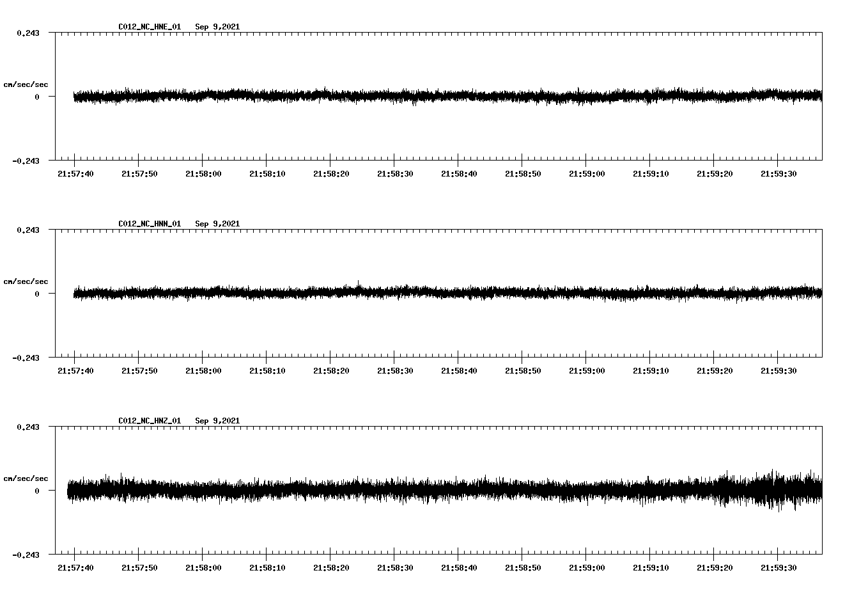This screenshot has height=591, width=868.
Task: Click the zero baseline label on HNN plot
Action: click(x=37, y=294)
